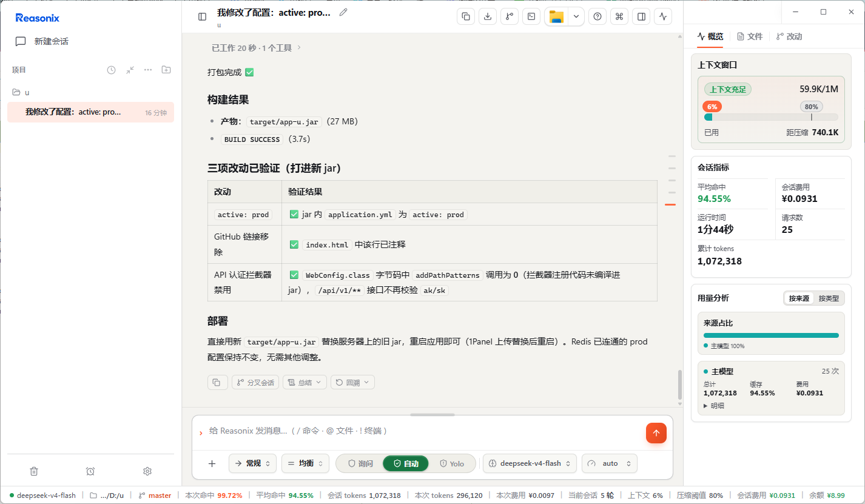
Task: Add new project folder icon
Action: pos(166,70)
